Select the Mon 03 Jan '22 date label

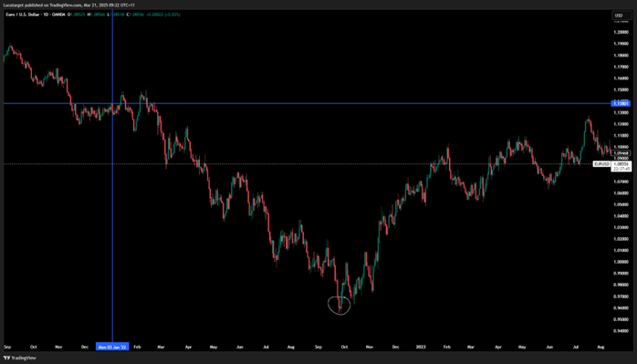pos(112,347)
